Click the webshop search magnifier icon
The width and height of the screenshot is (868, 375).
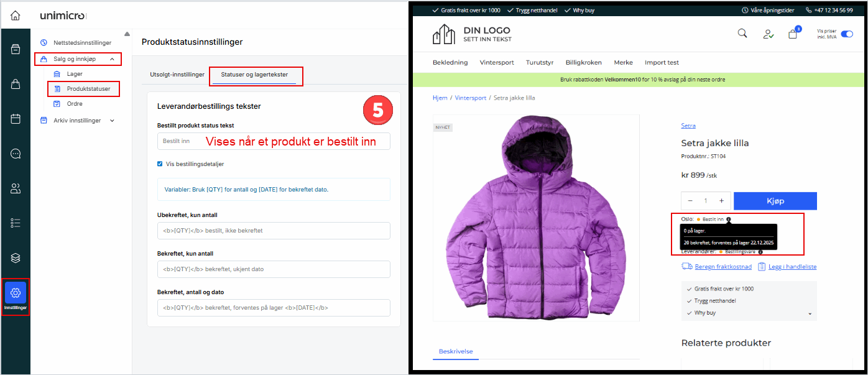(742, 34)
